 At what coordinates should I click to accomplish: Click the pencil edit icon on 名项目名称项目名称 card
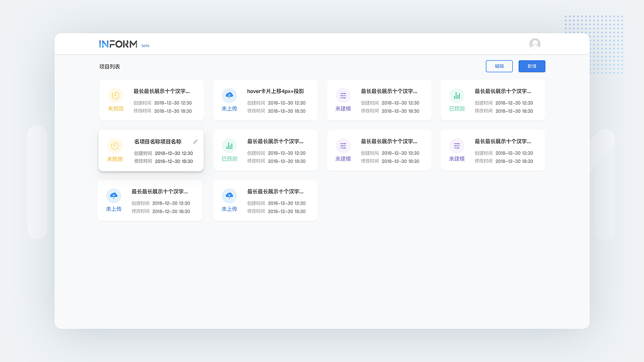pyautogui.click(x=195, y=141)
